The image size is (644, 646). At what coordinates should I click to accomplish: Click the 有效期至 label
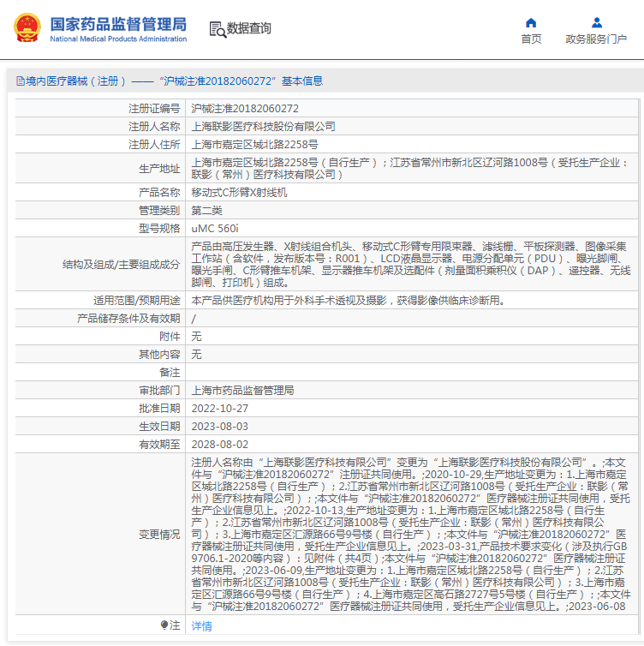(159, 445)
